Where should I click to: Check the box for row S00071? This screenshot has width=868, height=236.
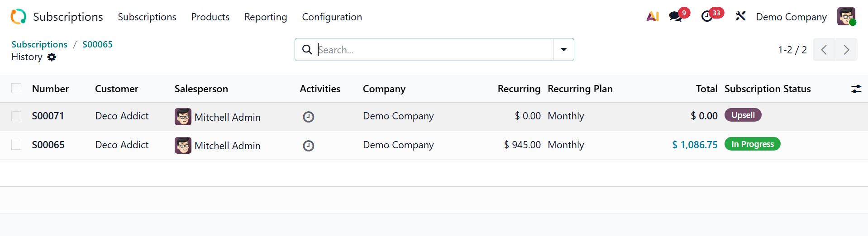16,116
